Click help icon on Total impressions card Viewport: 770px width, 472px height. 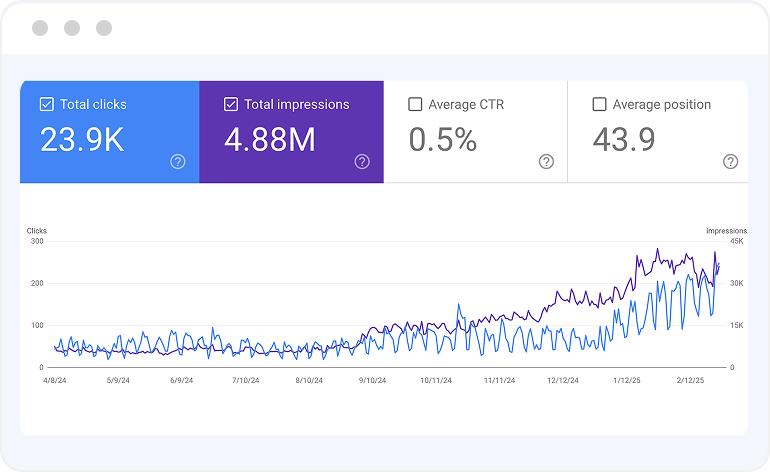pos(362,161)
